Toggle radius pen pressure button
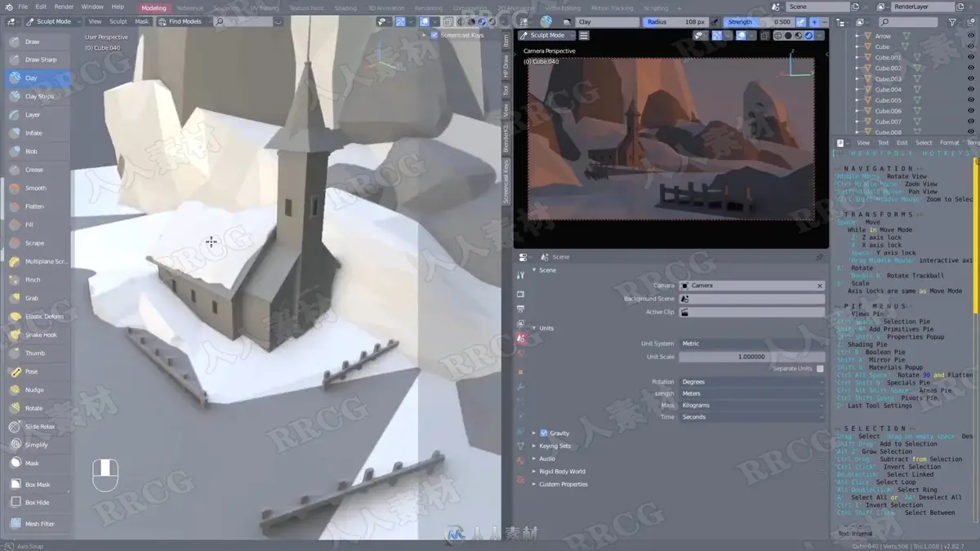This screenshot has height=551, width=980. click(714, 22)
